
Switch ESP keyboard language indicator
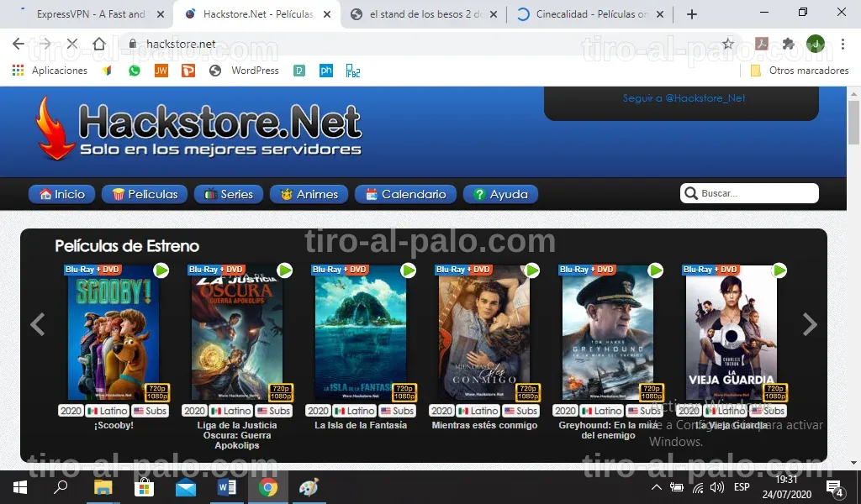[x=742, y=487]
